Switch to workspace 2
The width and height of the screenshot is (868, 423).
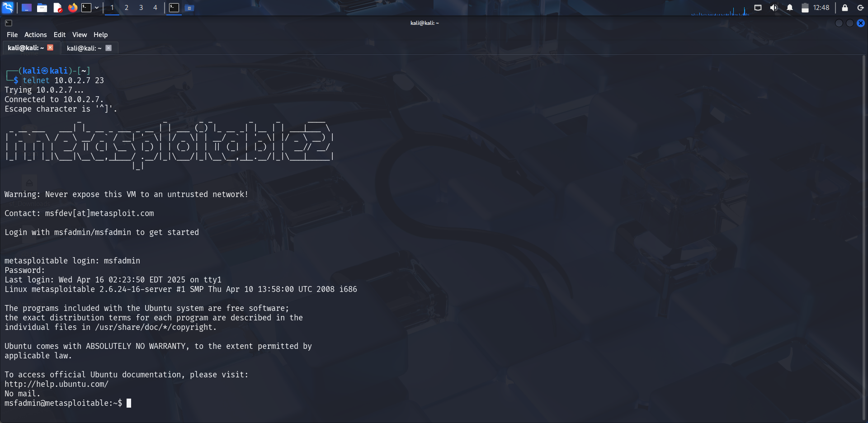pyautogui.click(x=127, y=8)
